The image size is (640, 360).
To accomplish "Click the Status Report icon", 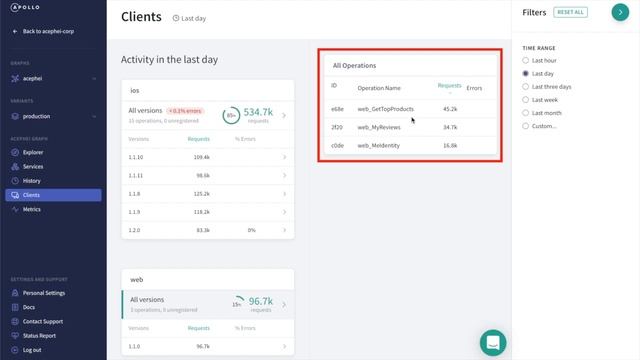I will tap(15, 336).
